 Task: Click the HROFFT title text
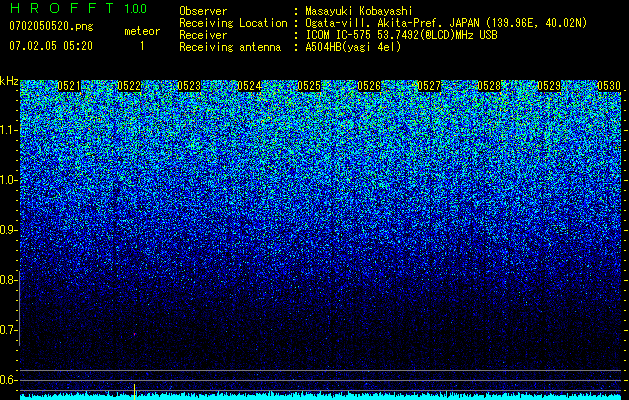(x=62, y=8)
